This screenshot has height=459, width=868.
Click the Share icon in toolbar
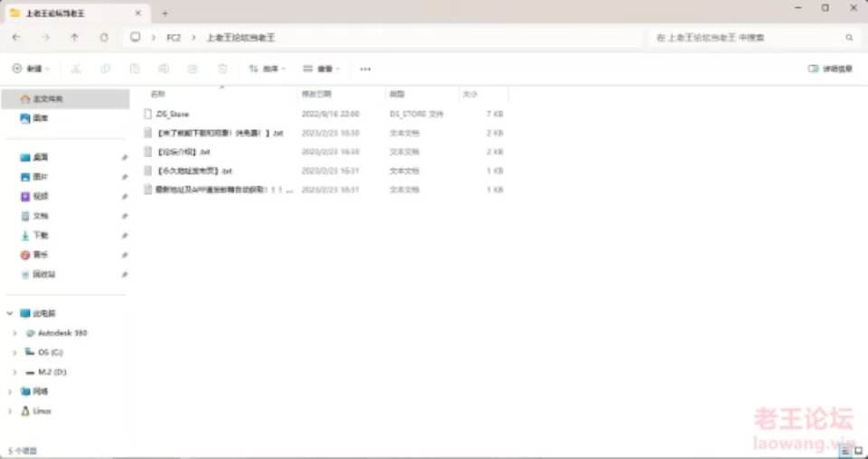click(193, 69)
